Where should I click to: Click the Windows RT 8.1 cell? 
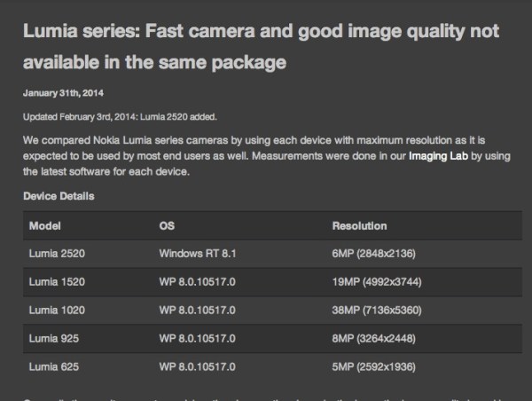[199, 254]
